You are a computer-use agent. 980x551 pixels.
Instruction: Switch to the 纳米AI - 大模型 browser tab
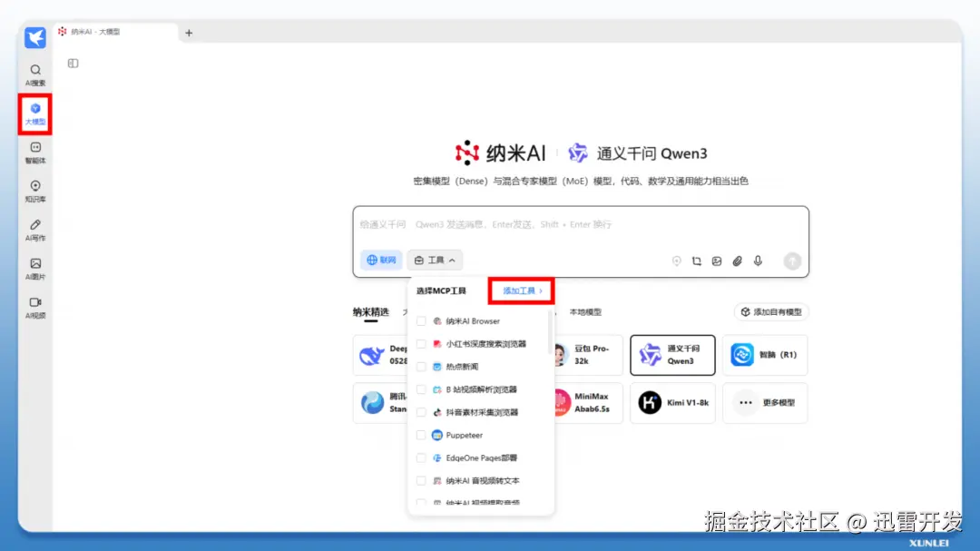tap(115, 32)
